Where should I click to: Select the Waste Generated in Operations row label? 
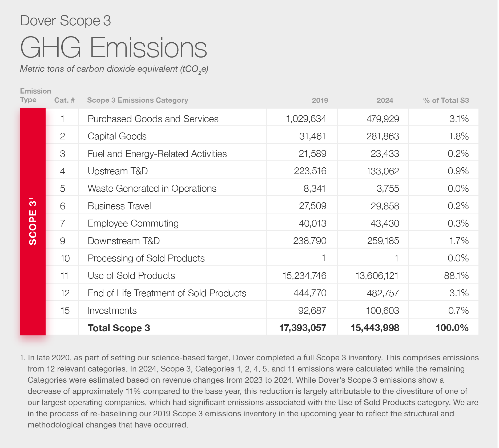[152, 188]
